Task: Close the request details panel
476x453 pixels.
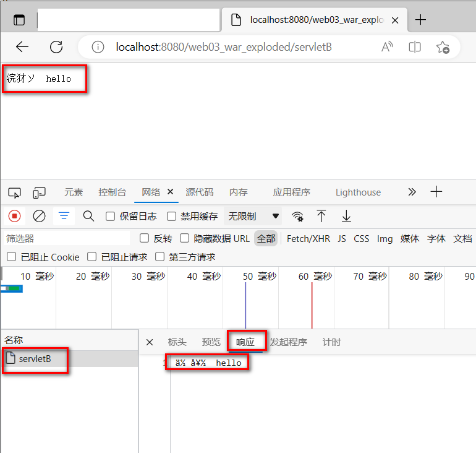Action: coord(150,342)
